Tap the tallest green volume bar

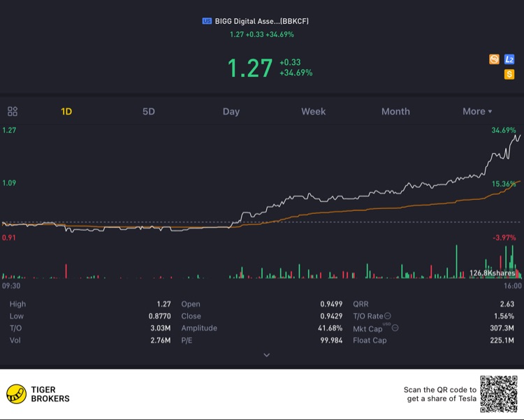456,261
